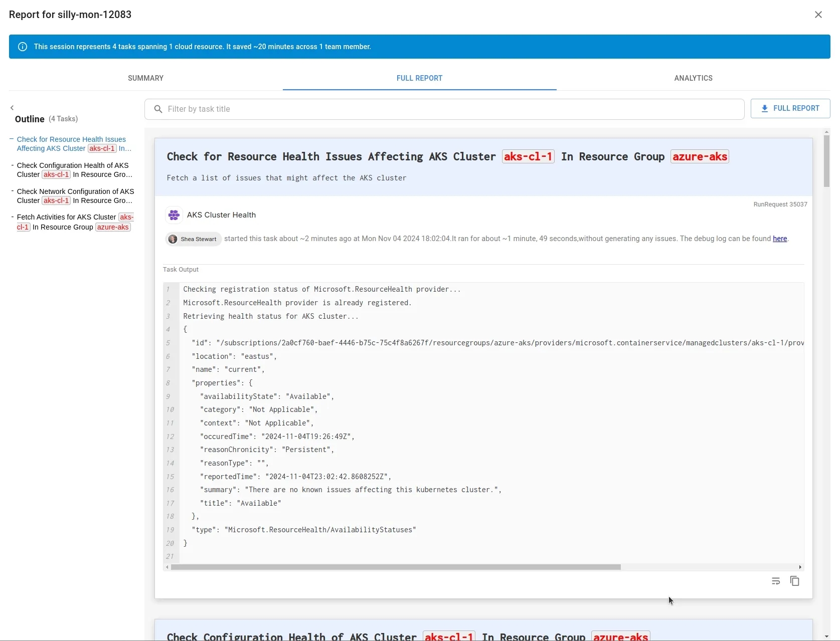Collapse the Check for Resource Health Issues task

pyautogui.click(x=11, y=139)
